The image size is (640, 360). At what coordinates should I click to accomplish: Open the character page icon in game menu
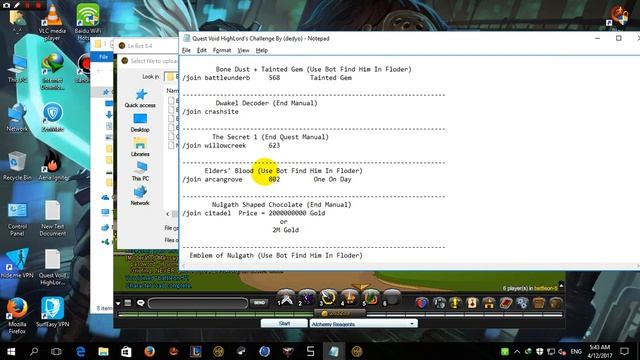[x=472, y=303]
